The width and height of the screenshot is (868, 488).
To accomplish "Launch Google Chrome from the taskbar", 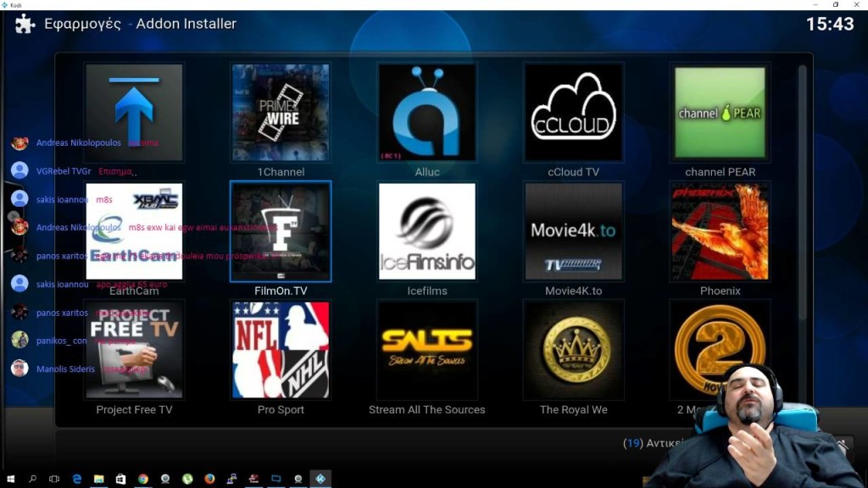I will [x=142, y=479].
